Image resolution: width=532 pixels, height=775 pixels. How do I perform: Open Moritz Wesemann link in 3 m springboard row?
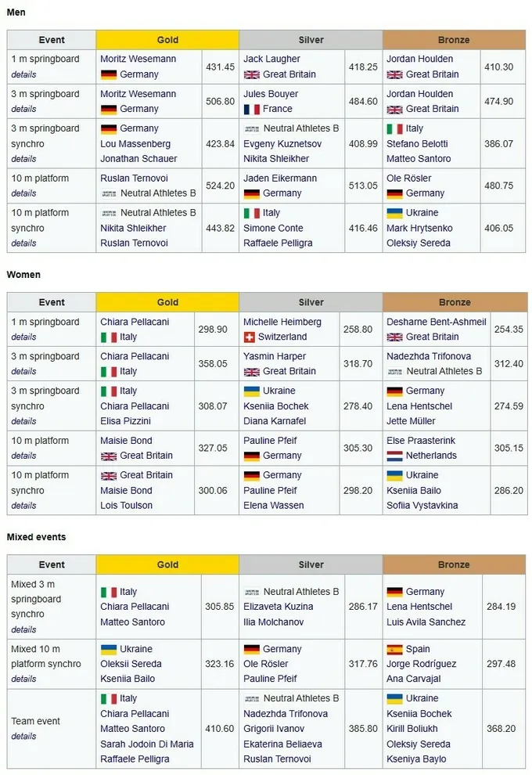[x=138, y=94]
